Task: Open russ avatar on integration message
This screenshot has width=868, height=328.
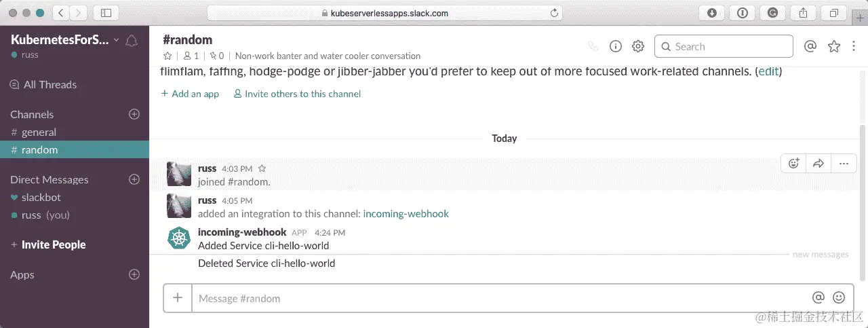Action: click(x=179, y=206)
